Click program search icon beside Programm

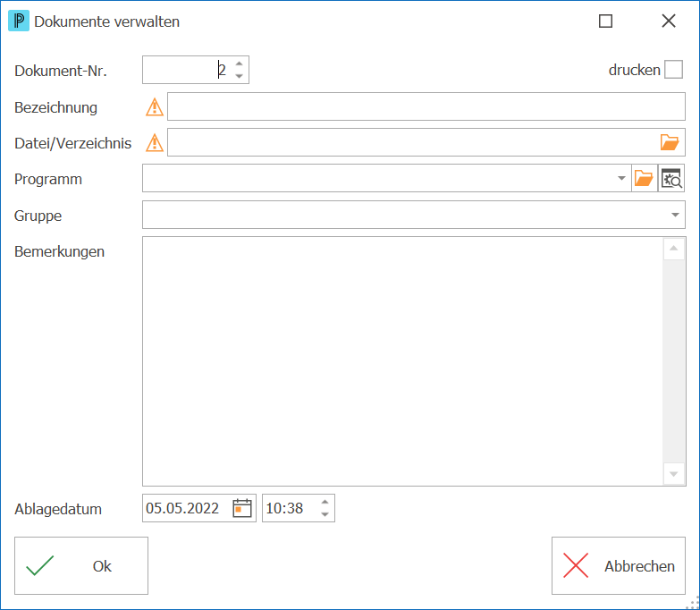[x=671, y=178]
